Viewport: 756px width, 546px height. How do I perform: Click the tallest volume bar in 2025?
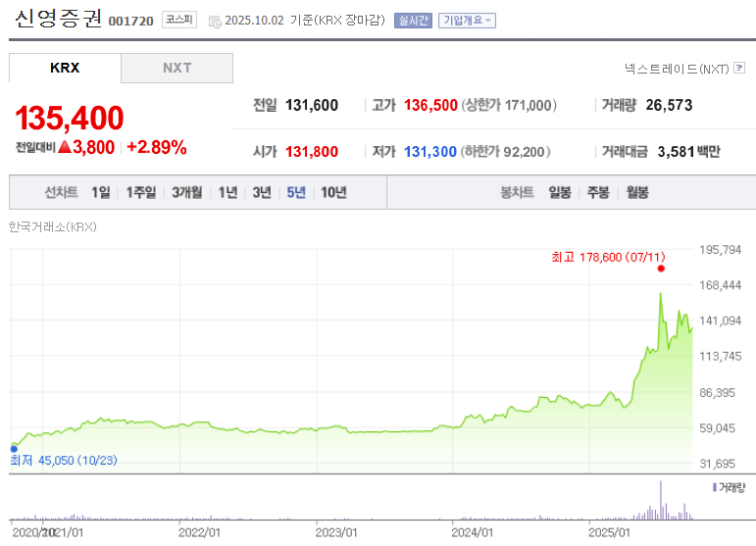point(661,500)
